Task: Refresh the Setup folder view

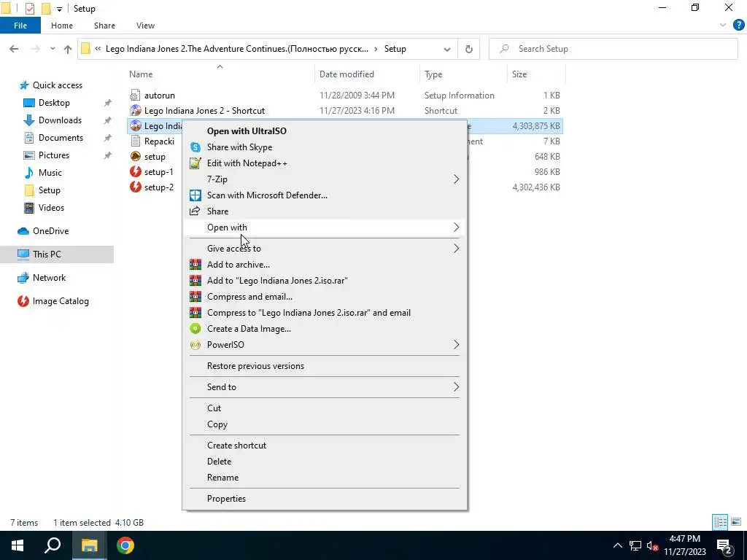Action: point(469,49)
